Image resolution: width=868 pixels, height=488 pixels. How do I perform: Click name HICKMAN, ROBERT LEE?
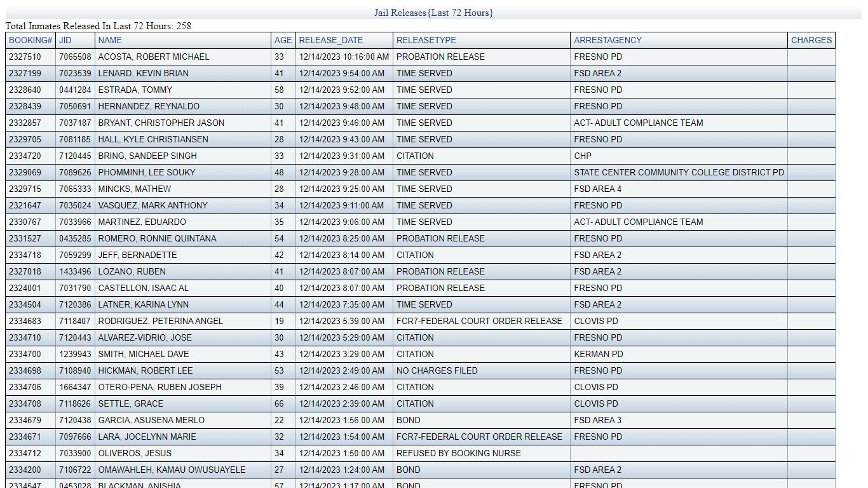coord(146,370)
